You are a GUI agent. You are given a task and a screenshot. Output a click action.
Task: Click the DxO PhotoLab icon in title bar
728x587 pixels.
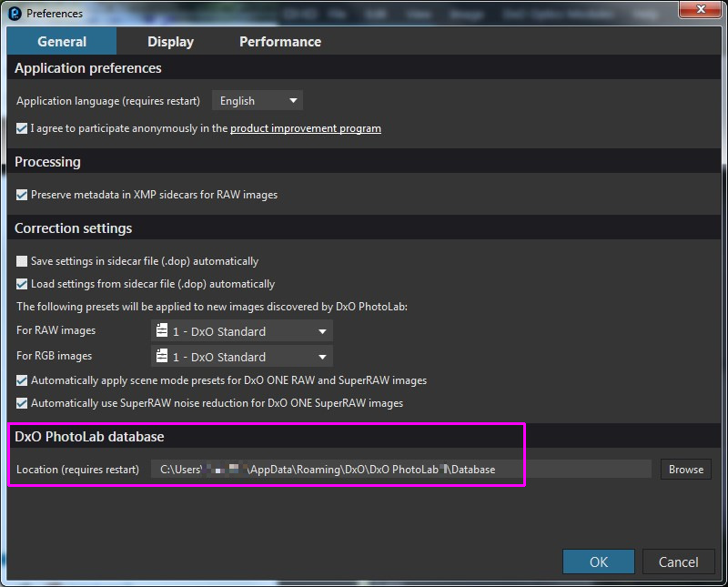(x=15, y=14)
